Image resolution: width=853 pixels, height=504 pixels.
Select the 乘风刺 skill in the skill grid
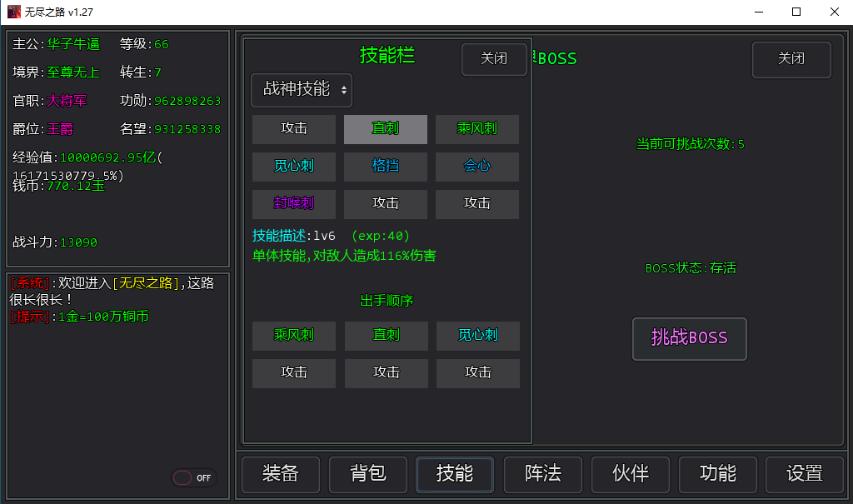(477, 129)
